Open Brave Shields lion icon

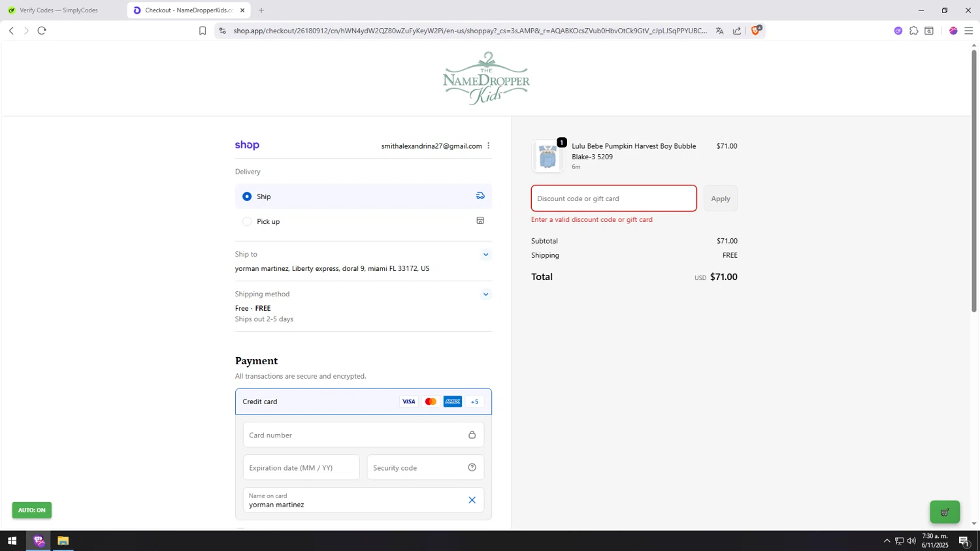click(x=756, y=30)
